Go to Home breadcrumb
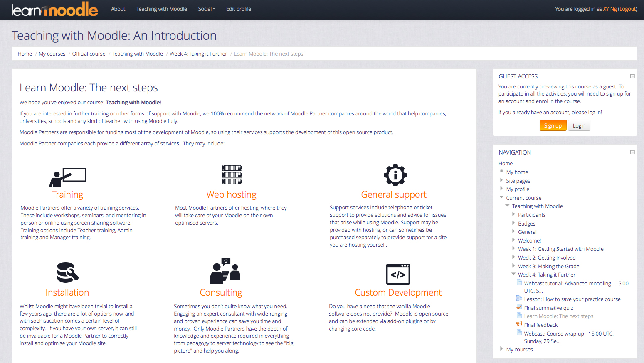 click(25, 54)
